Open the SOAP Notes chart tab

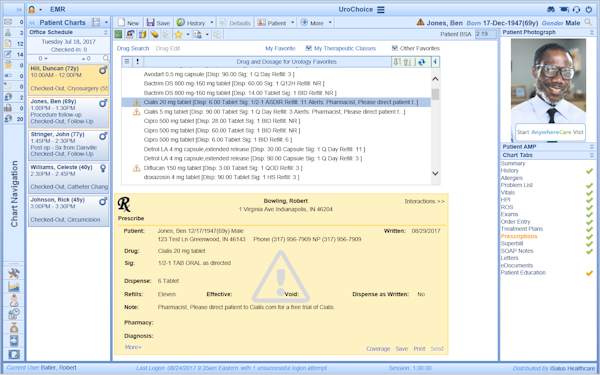click(517, 251)
